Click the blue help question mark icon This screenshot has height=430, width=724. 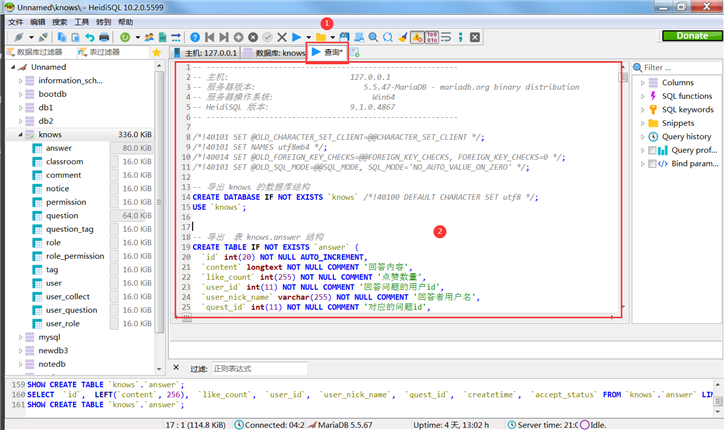(195, 37)
